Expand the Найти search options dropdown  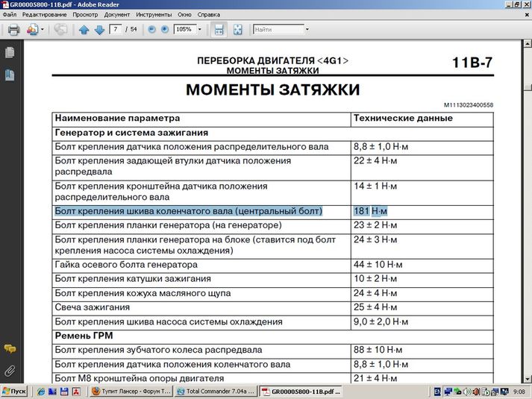tap(307, 30)
